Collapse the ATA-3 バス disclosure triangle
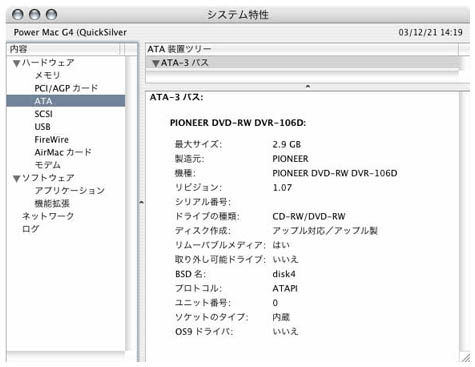Screen dimensions: 475x367 tap(155, 63)
